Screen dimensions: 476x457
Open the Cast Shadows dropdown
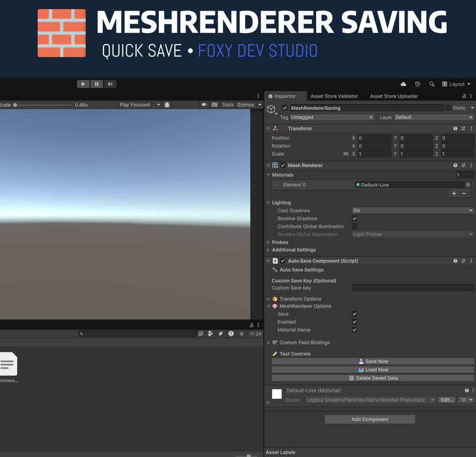(413, 211)
